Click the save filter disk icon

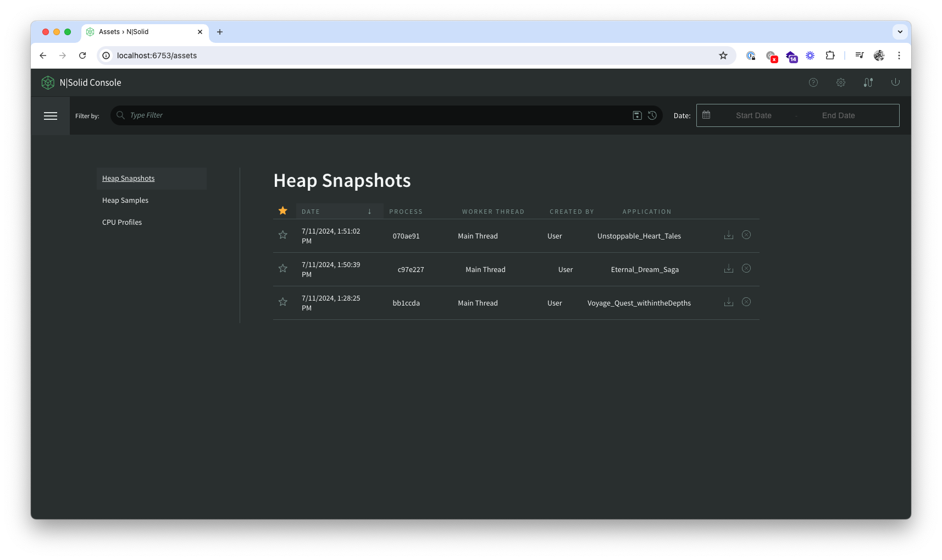coord(637,115)
